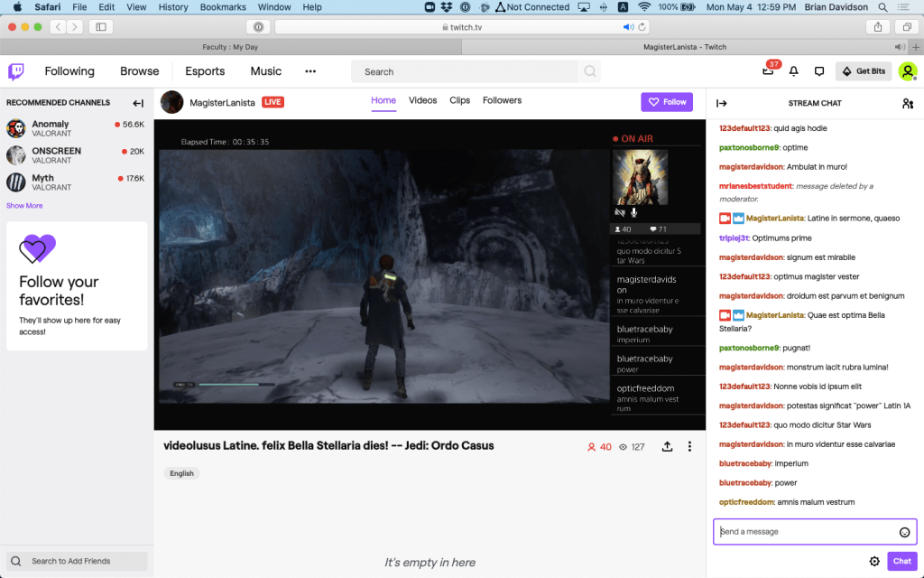Switch to the Videos tab
Viewport: 924px width, 578px height.
pos(422,100)
